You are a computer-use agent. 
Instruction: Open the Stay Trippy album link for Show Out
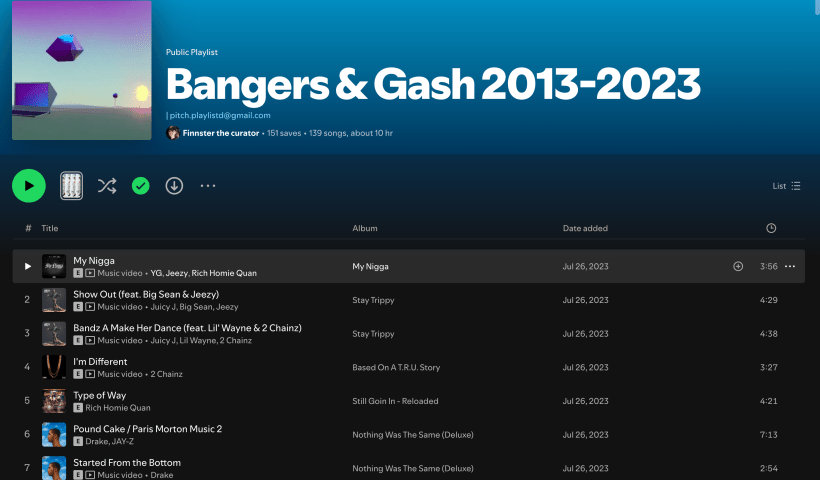click(x=373, y=300)
